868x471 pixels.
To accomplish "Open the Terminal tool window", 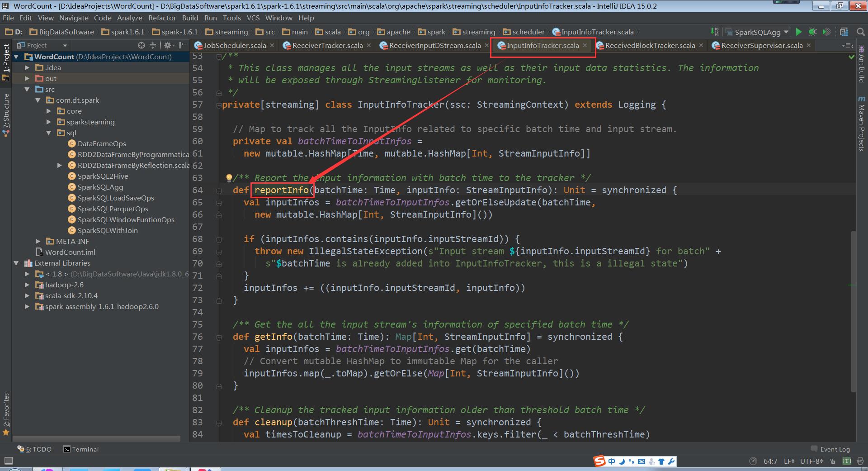I will click(81, 449).
